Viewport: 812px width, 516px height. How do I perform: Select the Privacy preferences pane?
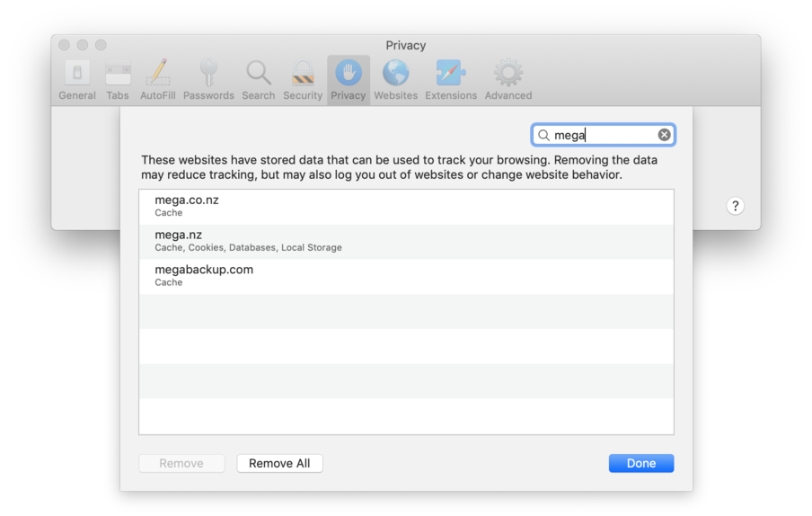point(348,80)
